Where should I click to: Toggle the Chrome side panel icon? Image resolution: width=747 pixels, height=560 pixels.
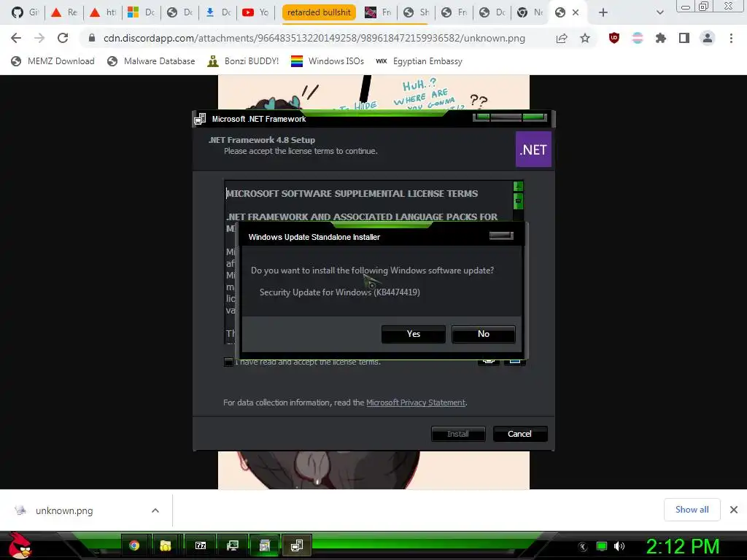click(x=684, y=38)
